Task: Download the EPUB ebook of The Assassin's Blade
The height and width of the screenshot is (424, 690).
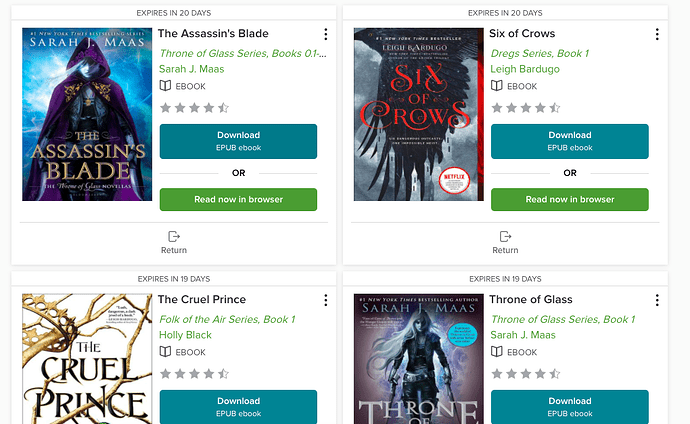Action: (238, 141)
